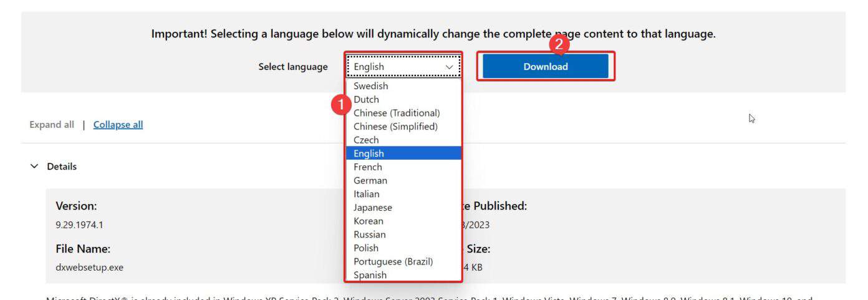
Task: Select Czech from the dropdown list
Action: 366,140
